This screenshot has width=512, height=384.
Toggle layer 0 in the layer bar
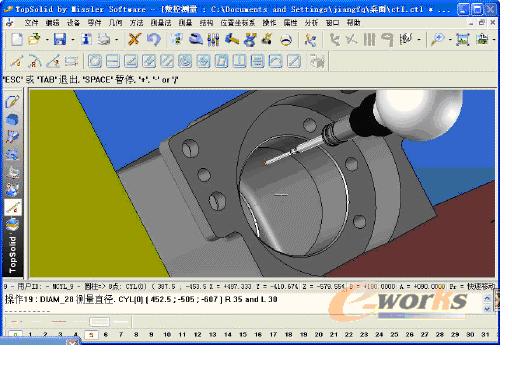coord(15,334)
